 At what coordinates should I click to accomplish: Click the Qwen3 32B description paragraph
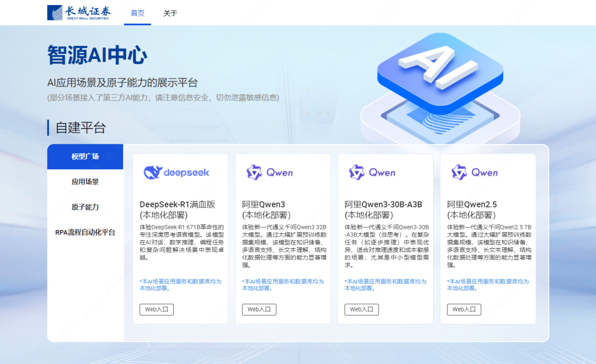284,246
